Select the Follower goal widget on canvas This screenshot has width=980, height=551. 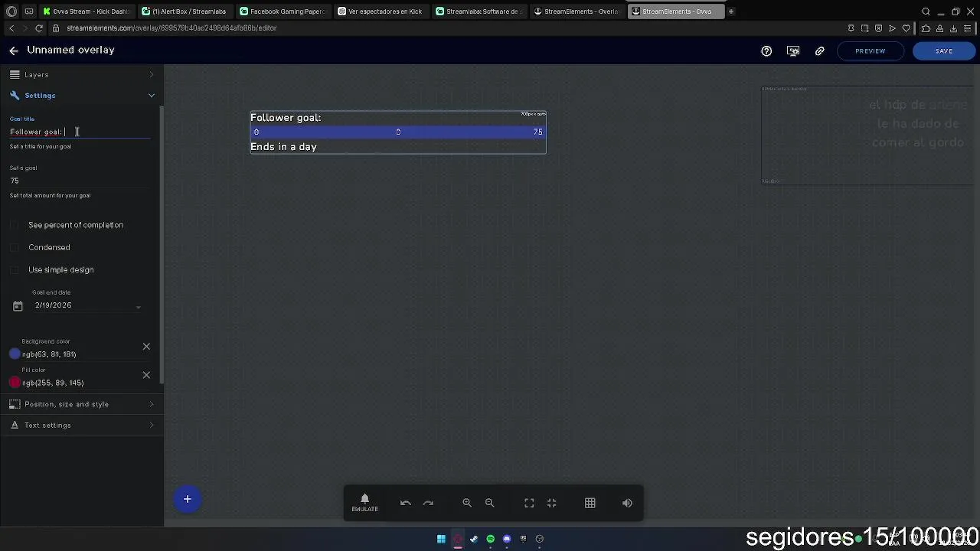pos(398,132)
